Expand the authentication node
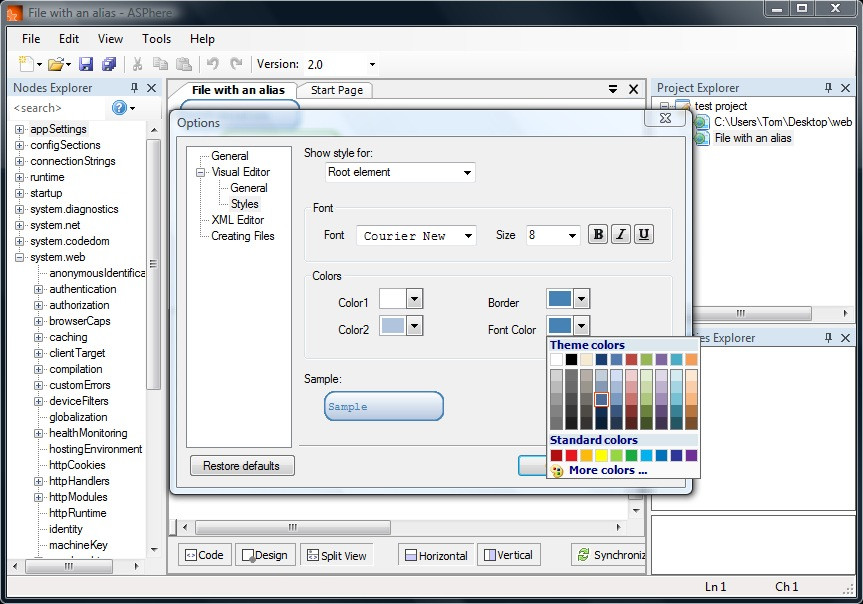This screenshot has height=604, width=863. point(38,289)
